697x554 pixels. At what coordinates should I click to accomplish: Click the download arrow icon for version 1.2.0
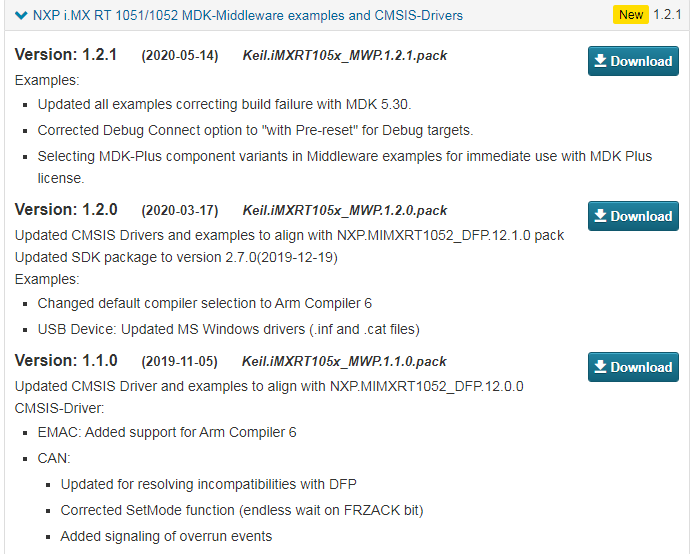click(x=600, y=216)
